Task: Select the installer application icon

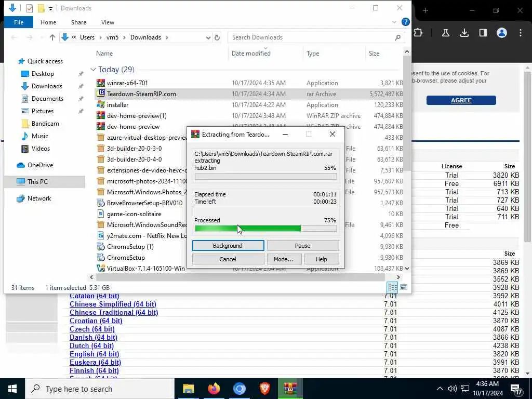Action: [101, 104]
